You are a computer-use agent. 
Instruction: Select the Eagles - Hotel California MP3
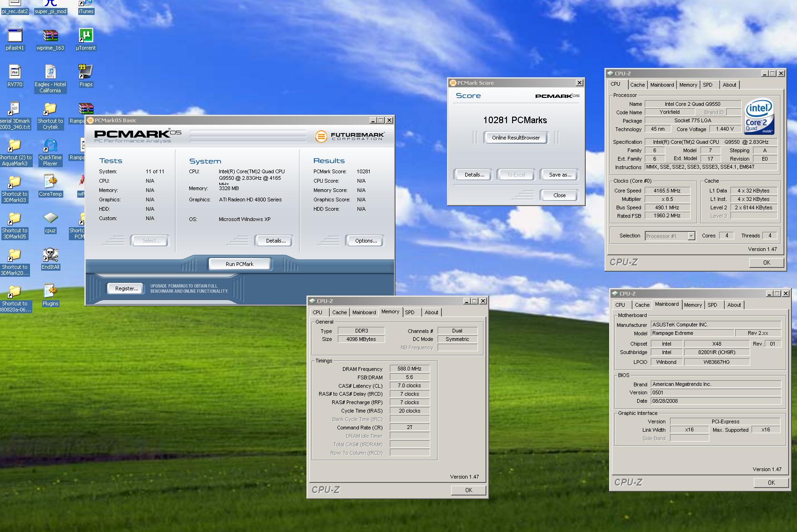click(50, 79)
